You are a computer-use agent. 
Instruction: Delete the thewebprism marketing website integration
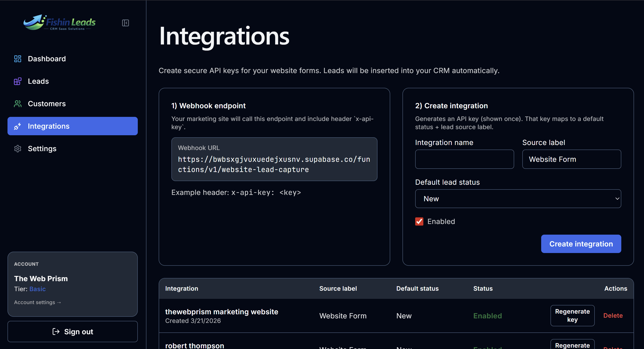(x=613, y=315)
